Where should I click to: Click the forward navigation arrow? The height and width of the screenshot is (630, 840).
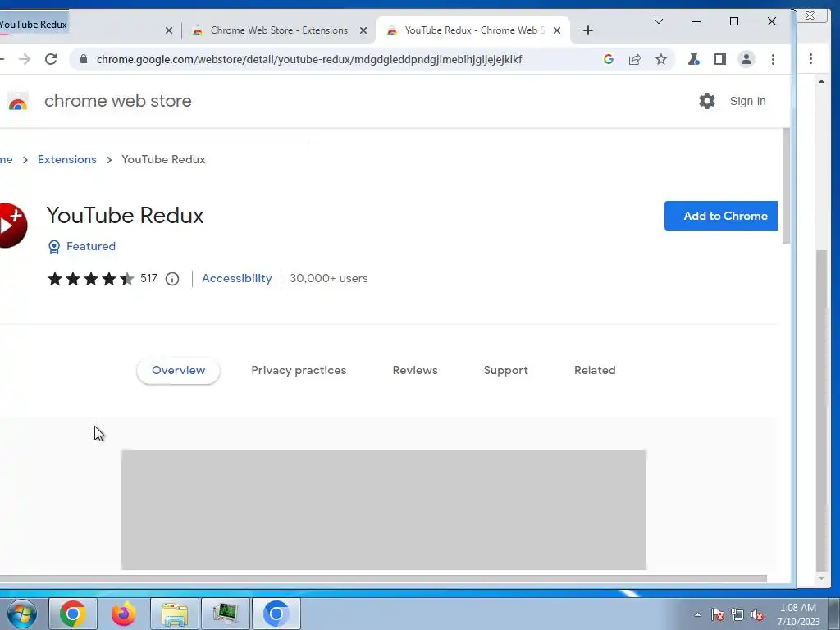tap(25, 59)
